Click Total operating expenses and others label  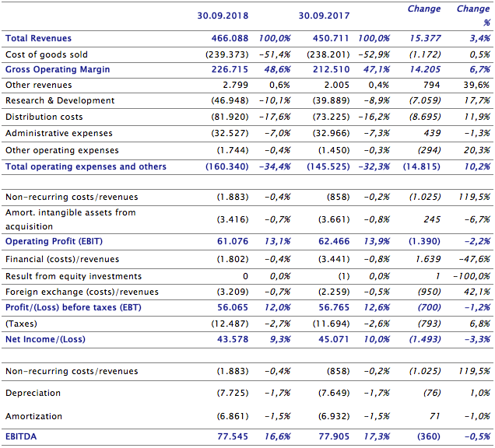(x=86, y=166)
